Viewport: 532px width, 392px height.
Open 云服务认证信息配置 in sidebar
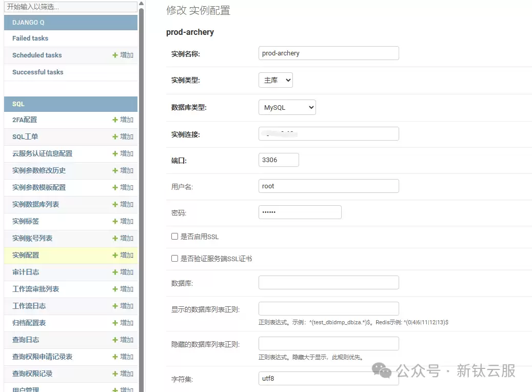pos(43,153)
